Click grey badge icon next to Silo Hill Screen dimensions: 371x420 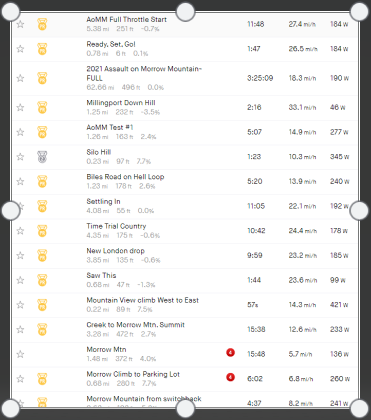pyautogui.click(x=42, y=157)
